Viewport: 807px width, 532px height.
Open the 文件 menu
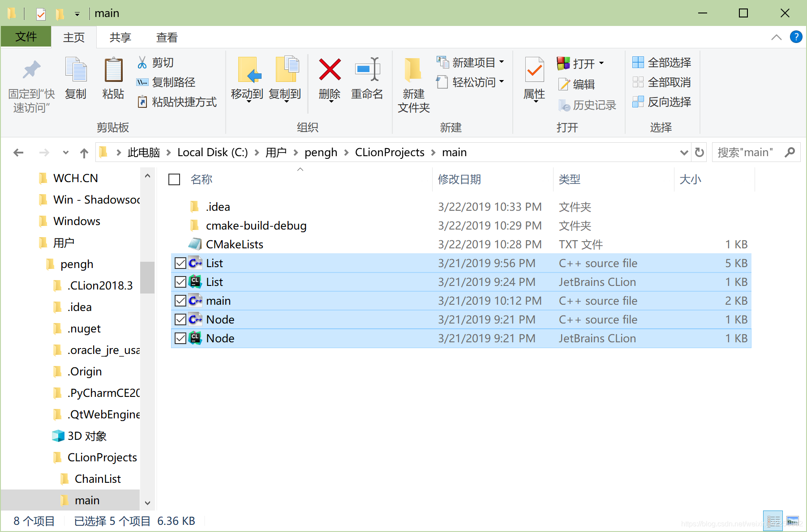26,37
